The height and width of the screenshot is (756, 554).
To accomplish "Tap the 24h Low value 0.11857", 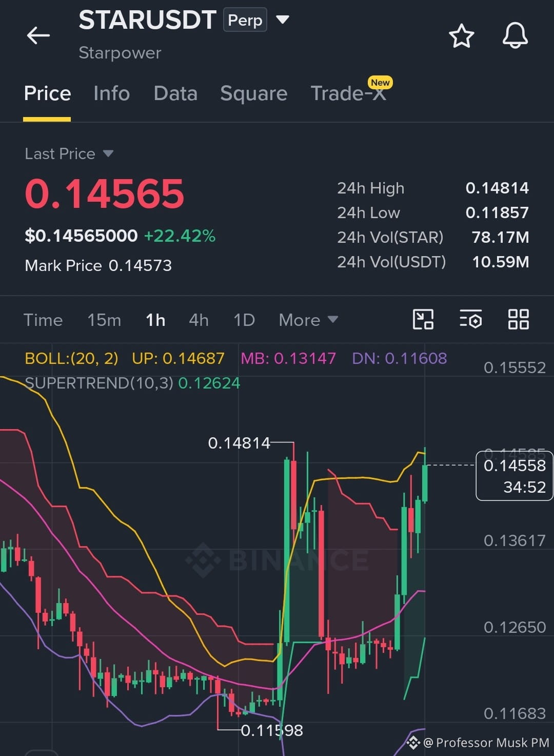I will pos(497,212).
